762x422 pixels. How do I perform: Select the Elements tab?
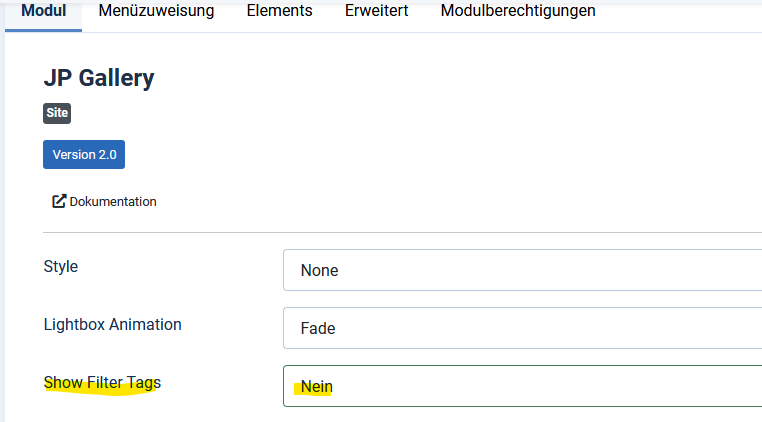click(279, 11)
